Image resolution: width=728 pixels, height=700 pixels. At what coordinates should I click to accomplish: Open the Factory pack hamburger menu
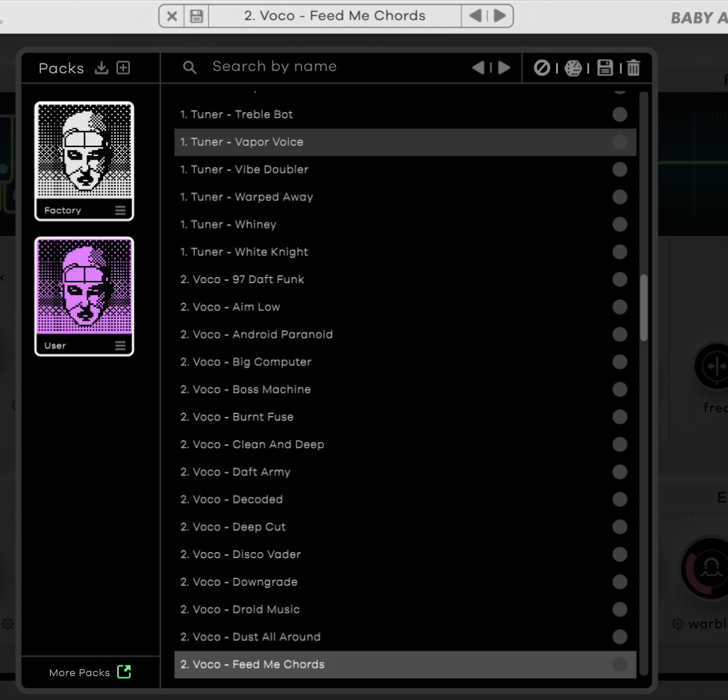[x=120, y=211]
